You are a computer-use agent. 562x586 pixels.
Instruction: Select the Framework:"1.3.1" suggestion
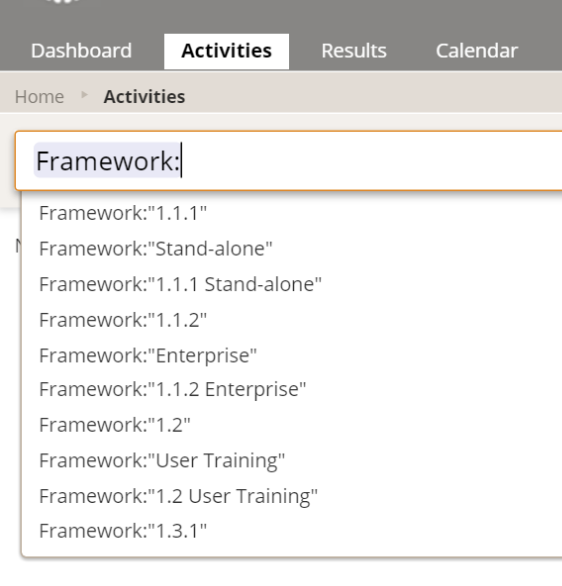tap(291, 531)
